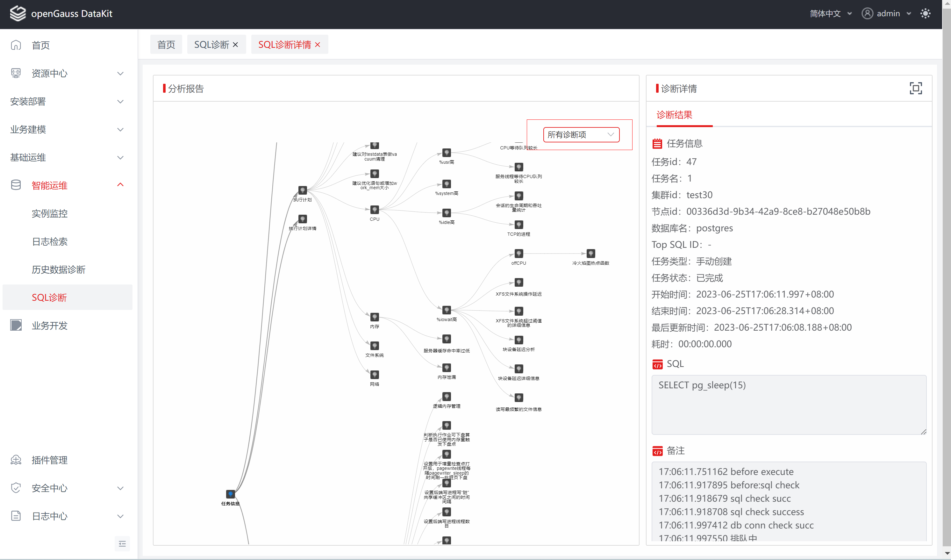Select the offCPU node icon

point(518,253)
